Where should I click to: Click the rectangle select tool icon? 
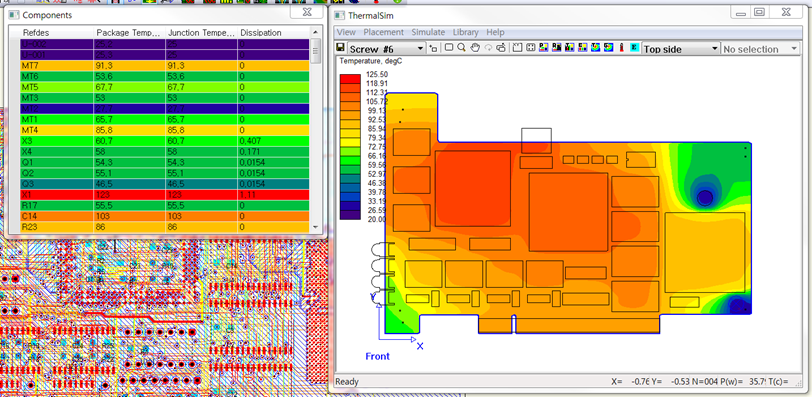(x=449, y=47)
